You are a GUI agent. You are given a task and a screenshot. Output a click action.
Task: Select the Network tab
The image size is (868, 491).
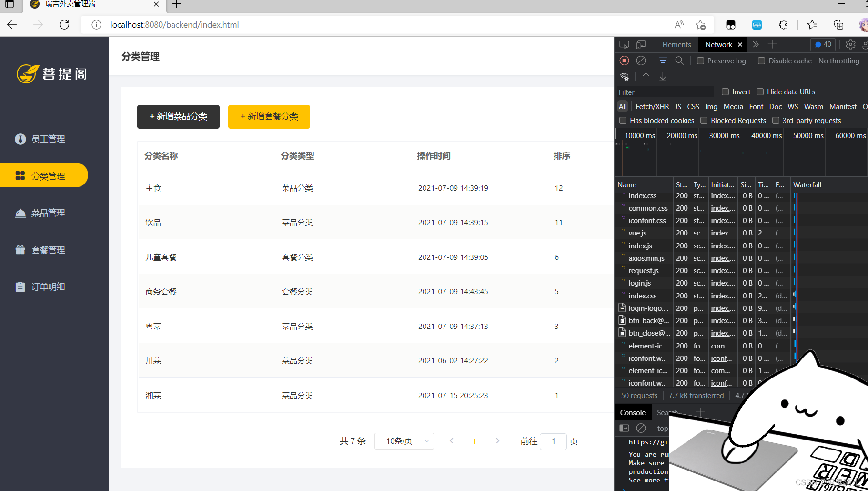(718, 45)
